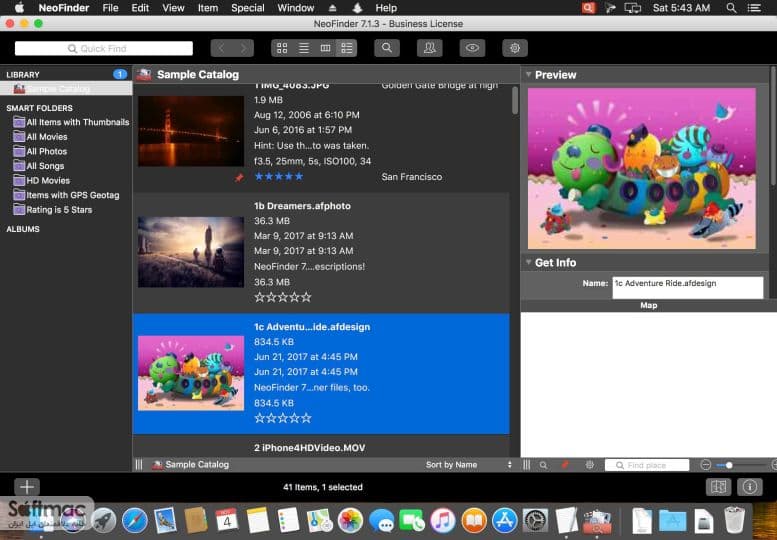Open Spotlight search in the menu bar
The width and height of the screenshot is (777, 540).
click(x=731, y=8)
